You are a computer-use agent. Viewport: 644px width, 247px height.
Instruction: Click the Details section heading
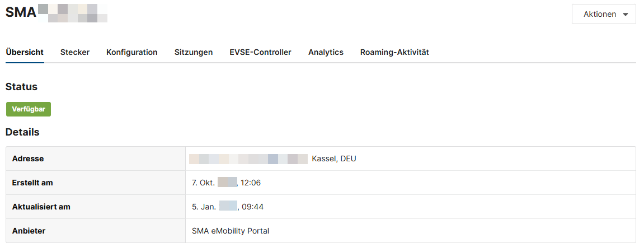coord(22,132)
